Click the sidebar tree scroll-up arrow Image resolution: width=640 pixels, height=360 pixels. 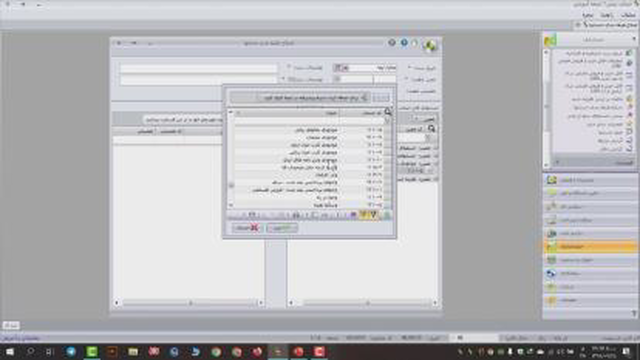click(x=547, y=52)
